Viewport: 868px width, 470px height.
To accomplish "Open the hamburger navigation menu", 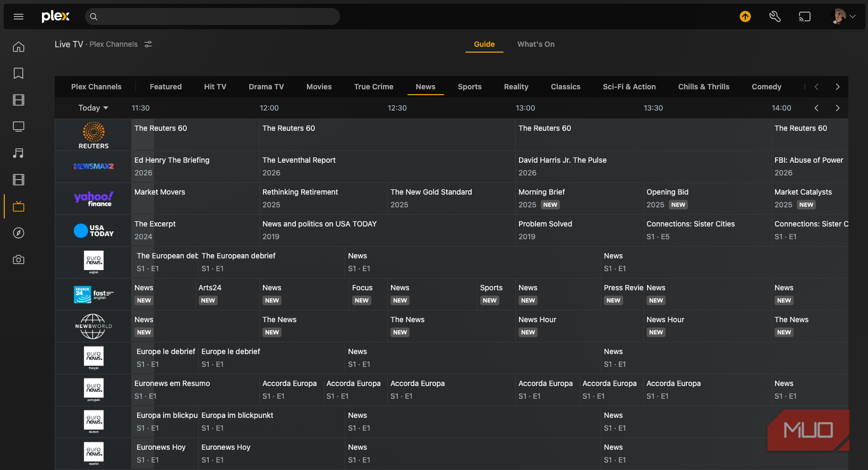I will pos(19,16).
